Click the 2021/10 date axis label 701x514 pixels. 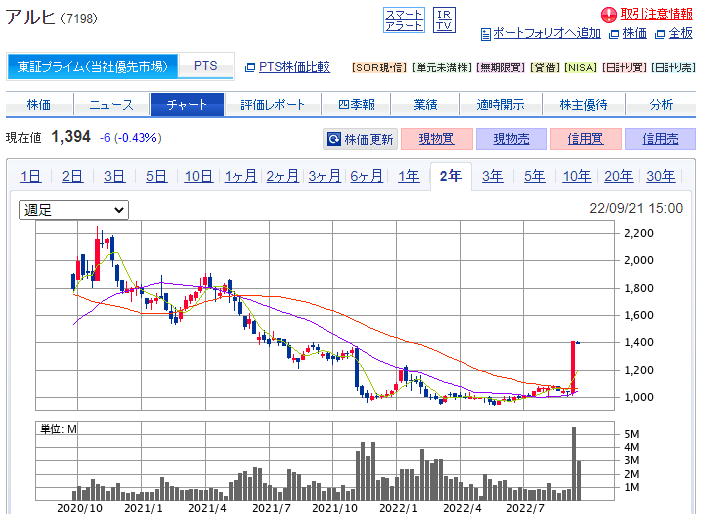click(335, 508)
